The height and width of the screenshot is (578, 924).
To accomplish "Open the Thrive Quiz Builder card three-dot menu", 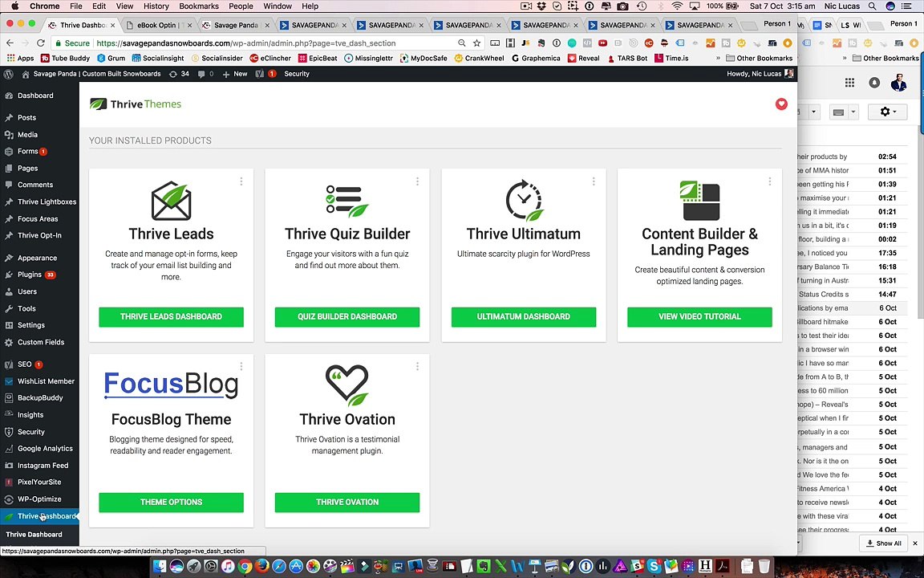I will (x=417, y=181).
